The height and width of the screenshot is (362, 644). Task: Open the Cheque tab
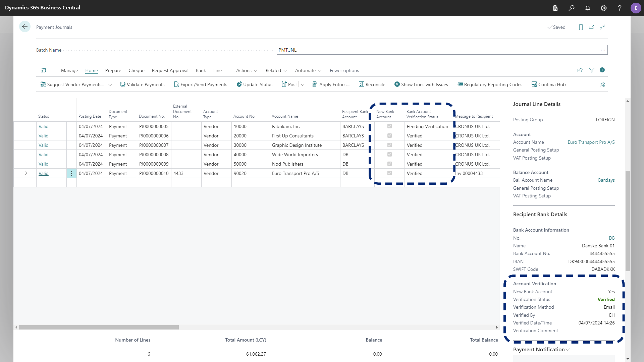tap(137, 70)
